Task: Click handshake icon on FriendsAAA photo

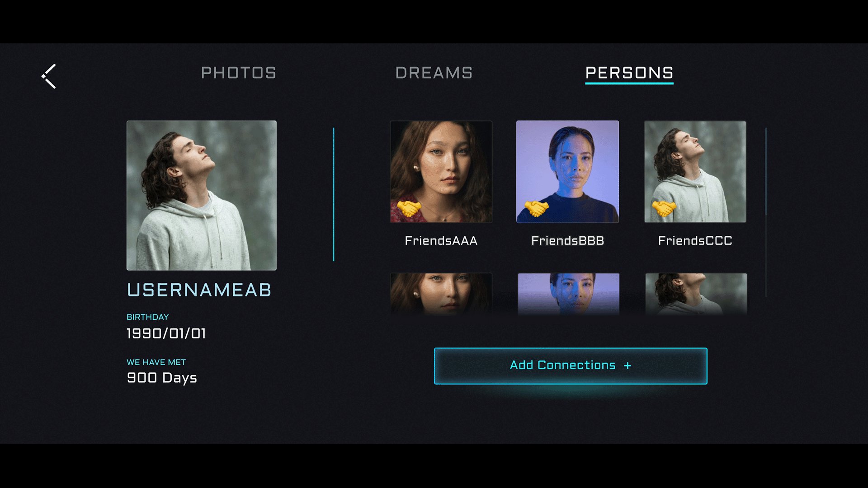Action: (x=409, y=208)
